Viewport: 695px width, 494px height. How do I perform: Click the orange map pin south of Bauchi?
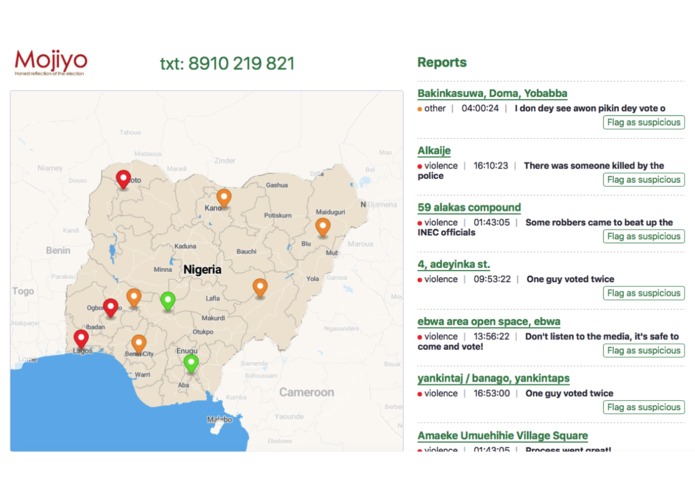point(260,288)
